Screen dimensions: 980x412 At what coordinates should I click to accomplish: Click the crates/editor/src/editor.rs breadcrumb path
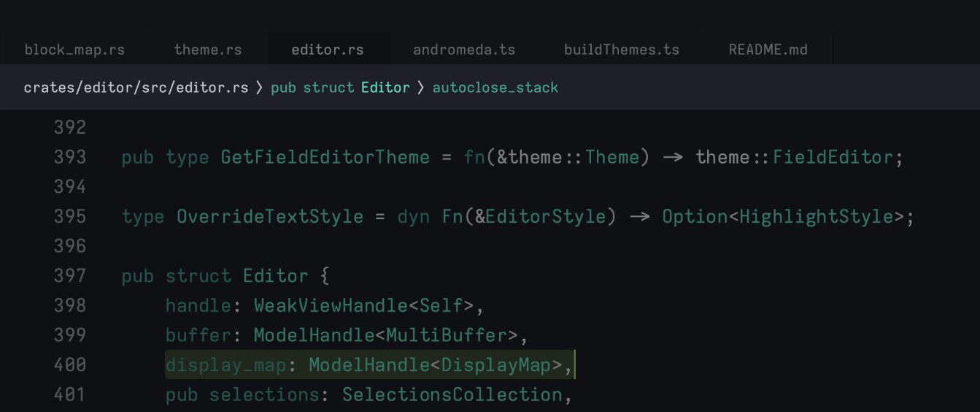(136, 88)
